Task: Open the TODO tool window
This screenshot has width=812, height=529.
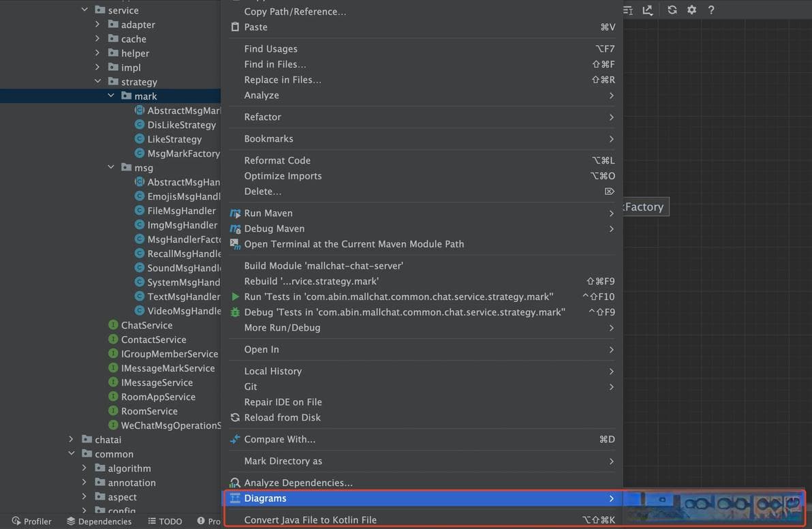Action: tap(165, 522)
